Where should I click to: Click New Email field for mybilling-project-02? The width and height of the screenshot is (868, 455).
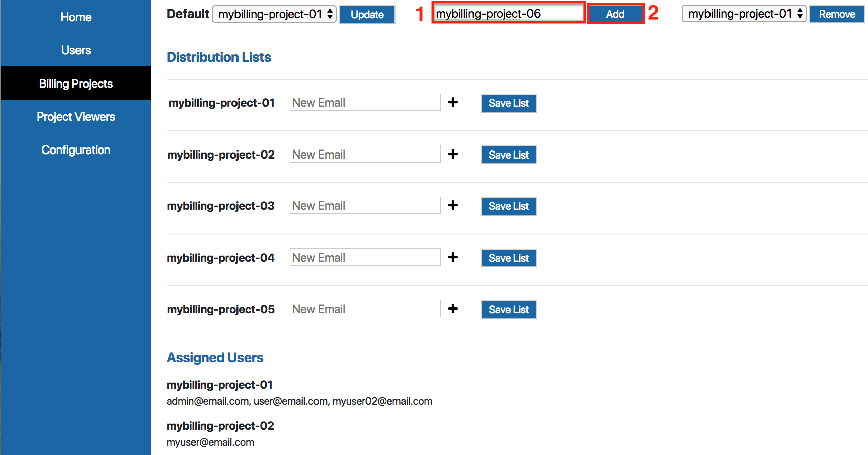click(x=365, y=155)
